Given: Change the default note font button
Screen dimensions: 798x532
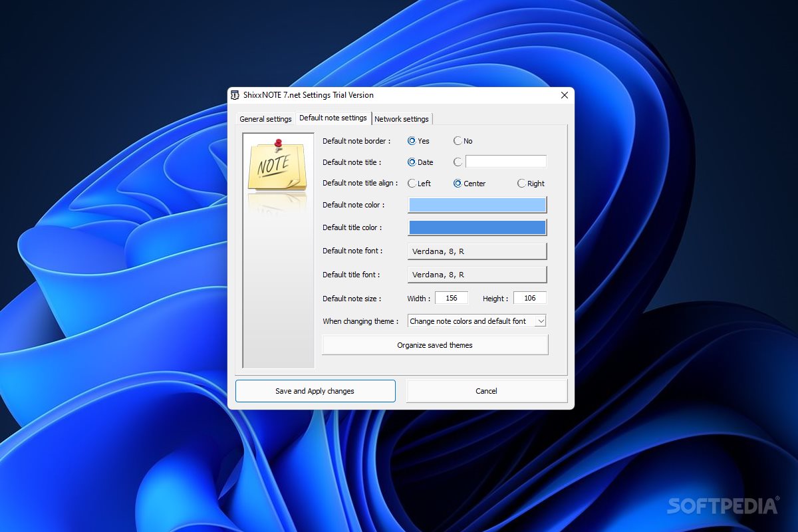Looking at the screenshot, I should coord(477,251).
